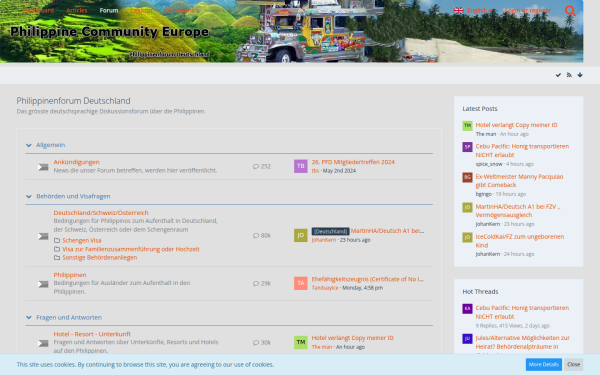Screen dimensions: 600x375
Task: Open the Philippinen forum
Action: pos(70,275)
